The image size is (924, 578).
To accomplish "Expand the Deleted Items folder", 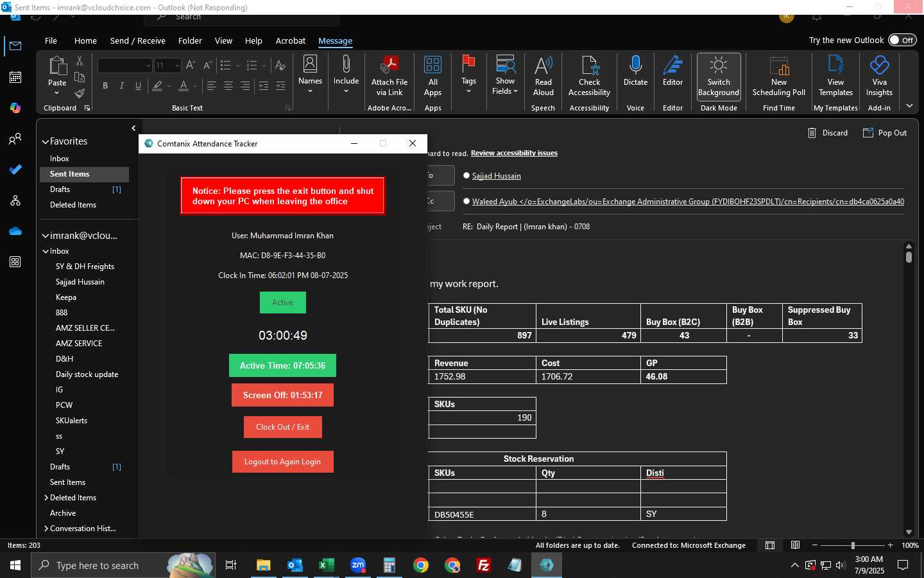I will click(x=46, y=498).
